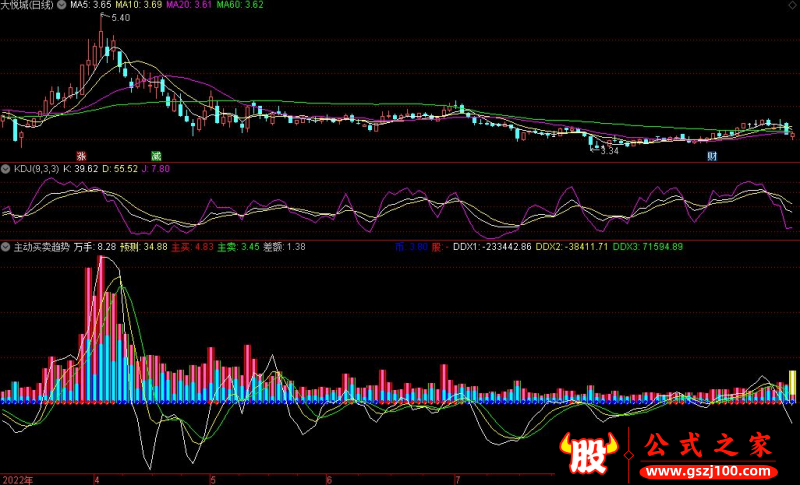The width and height of the screenshot is (800, 485).
Task: Select the MA5: 3.65 label
Action: 91,5
